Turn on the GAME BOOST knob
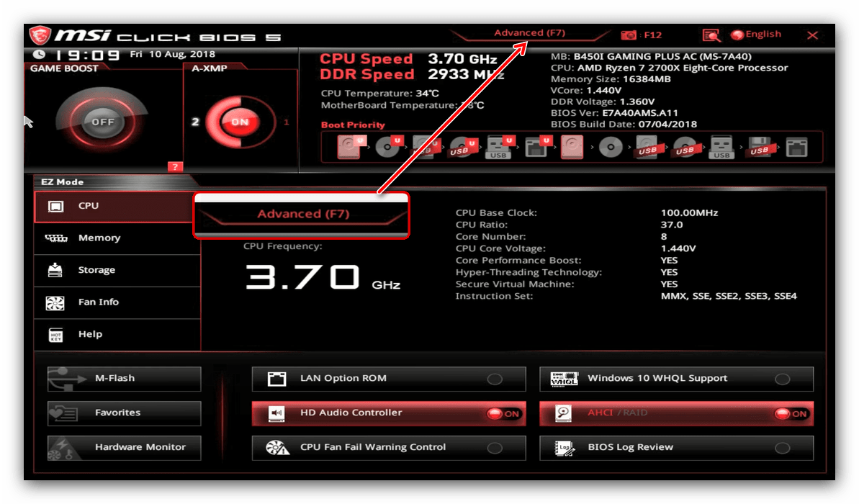859x504 pixels. point(102,122)
